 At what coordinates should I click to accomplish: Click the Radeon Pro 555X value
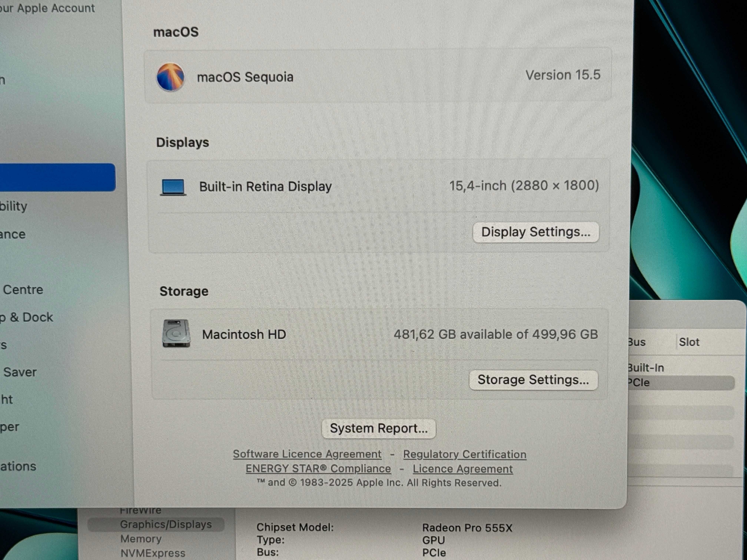[467, 528]
